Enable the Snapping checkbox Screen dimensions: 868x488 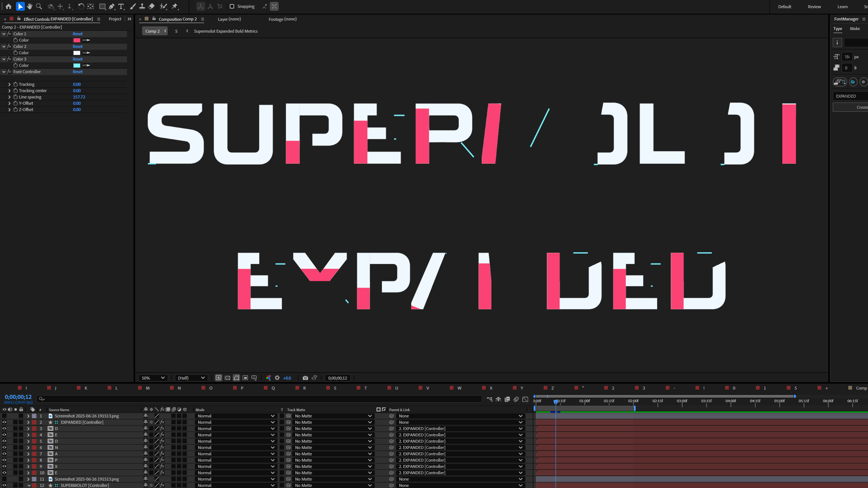click(232, 6)
